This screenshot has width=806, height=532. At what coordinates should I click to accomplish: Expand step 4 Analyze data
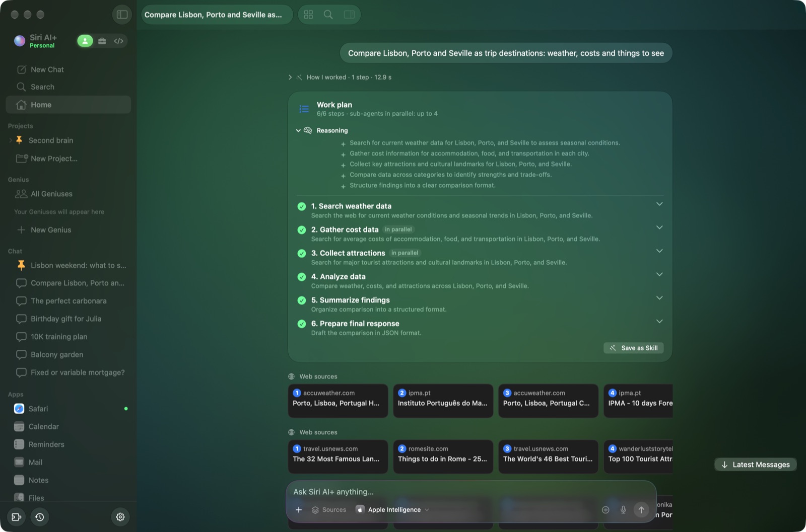click(x=659, y=274)
